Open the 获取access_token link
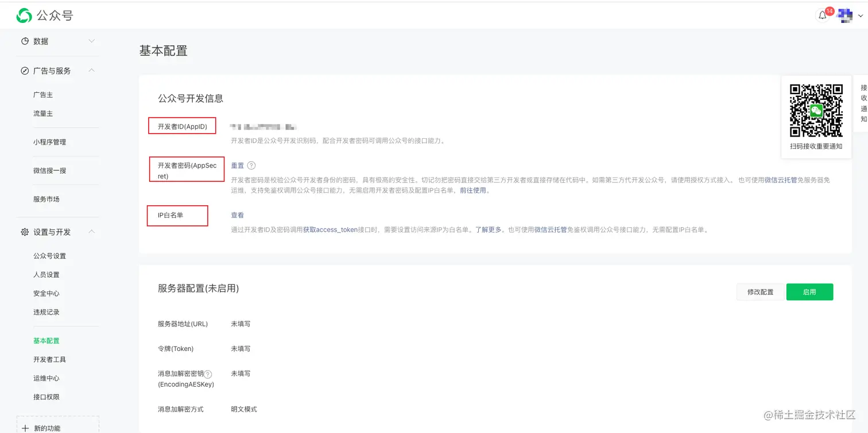Image resolution: width=868 pixels, height=433 pixels. point(330,230)
